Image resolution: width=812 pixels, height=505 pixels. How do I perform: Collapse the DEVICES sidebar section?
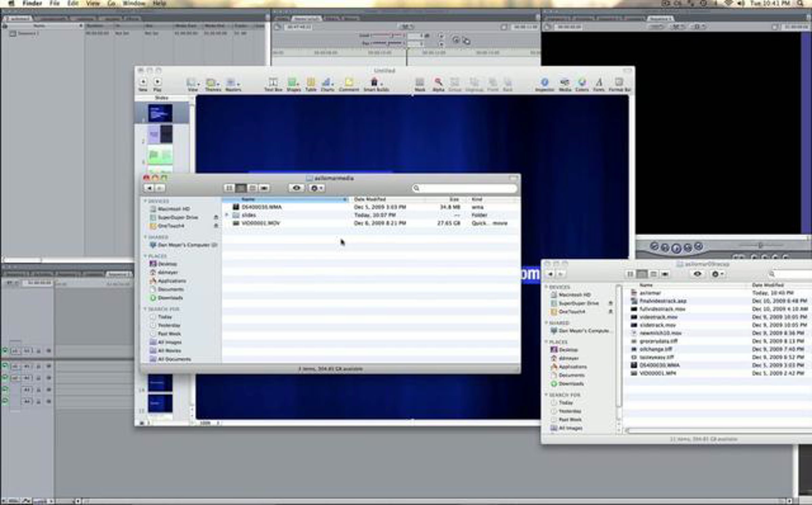(x=145, y=201)
